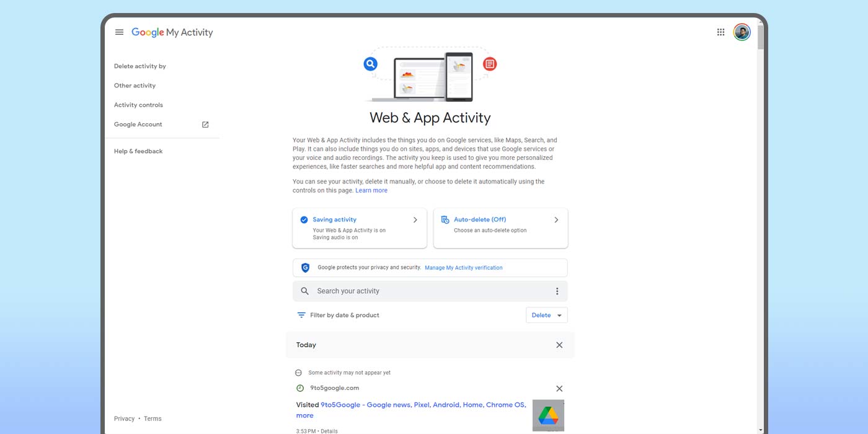Viewport: 868px width, 434px height.
Task: Open Delete activity by from the sidebar
Action: point(139,66)
